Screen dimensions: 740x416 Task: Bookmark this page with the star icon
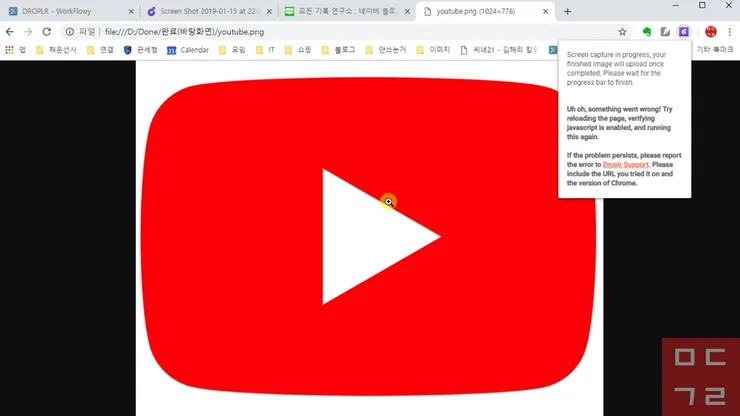coord(622,32)
